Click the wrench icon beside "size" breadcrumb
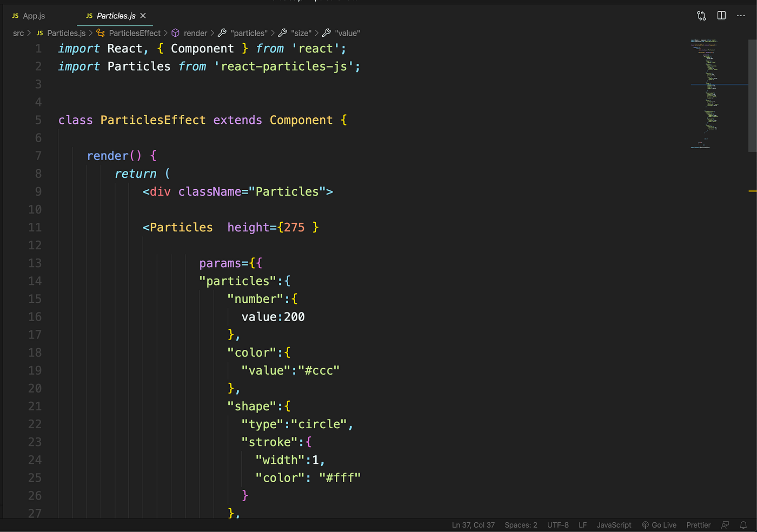 click(283, 33)
